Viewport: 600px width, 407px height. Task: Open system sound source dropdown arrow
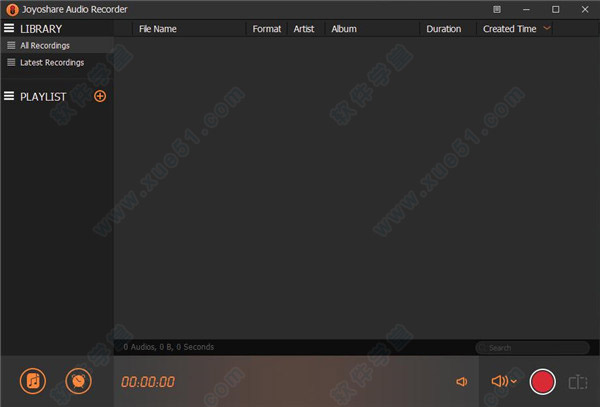coord(514,381)
